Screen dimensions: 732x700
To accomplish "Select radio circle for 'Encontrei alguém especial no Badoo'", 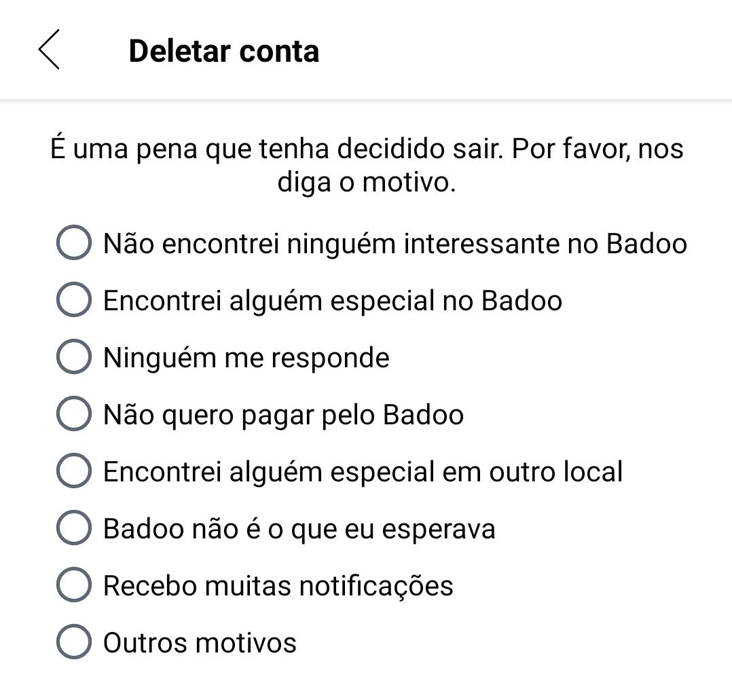I will point(74,299).
